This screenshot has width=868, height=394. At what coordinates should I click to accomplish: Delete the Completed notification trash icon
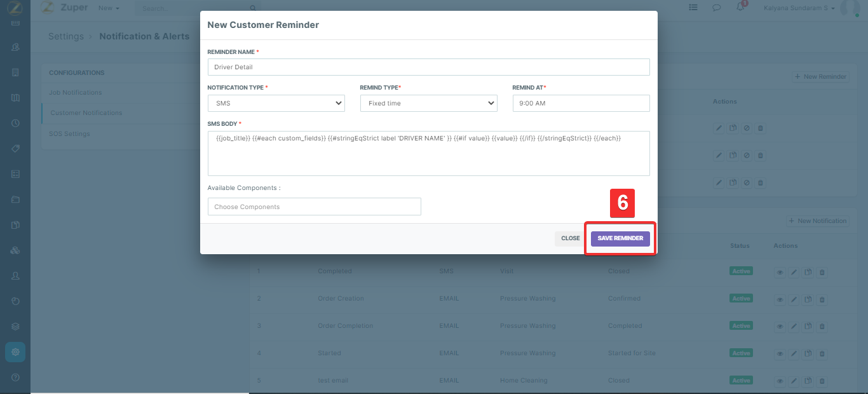click(x=822, y=273)
